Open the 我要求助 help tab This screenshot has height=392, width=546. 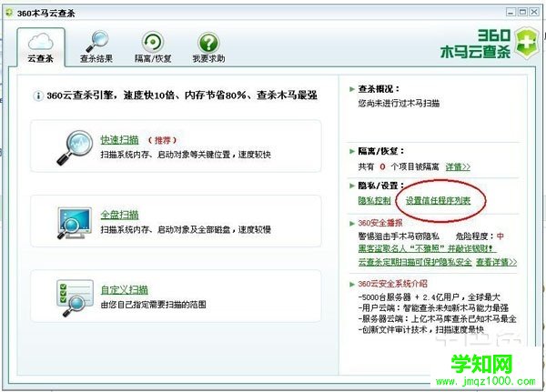[208, 47]
